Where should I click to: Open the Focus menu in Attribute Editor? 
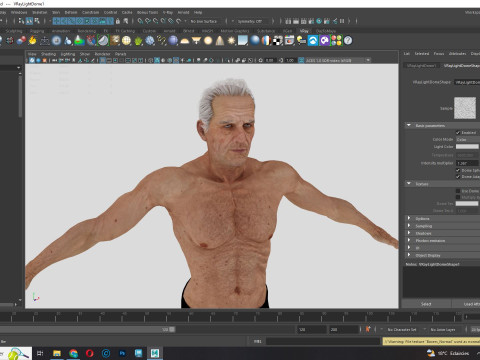pyautogui.click(x=439, y=54)
